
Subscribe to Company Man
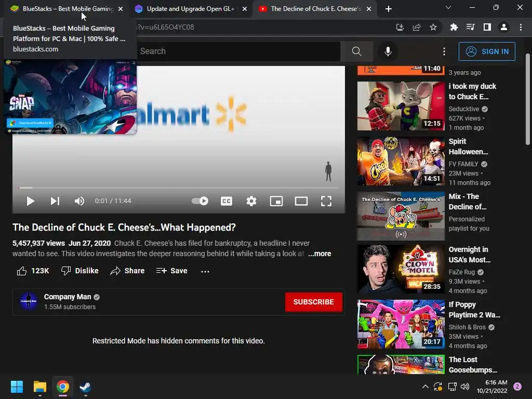coord(313,302)
